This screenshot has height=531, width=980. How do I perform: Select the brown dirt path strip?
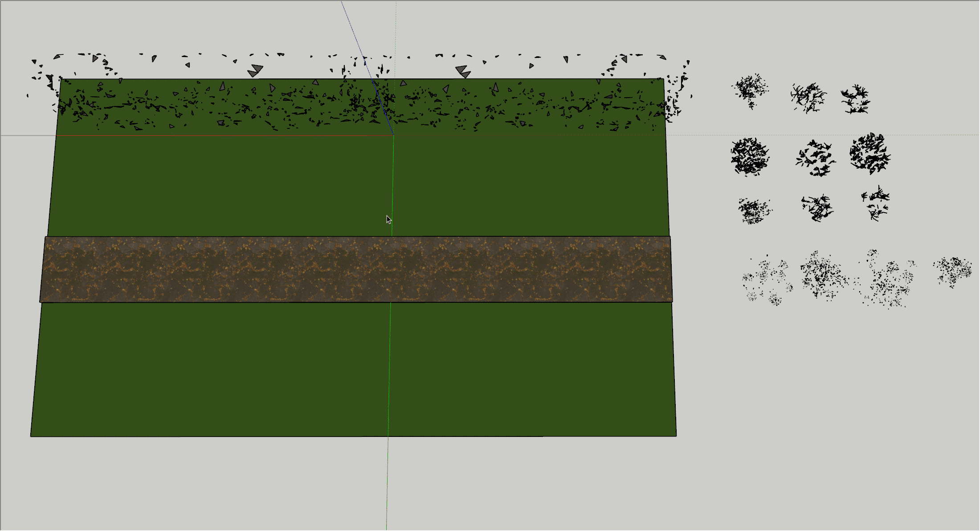click(x=356, y=269)
